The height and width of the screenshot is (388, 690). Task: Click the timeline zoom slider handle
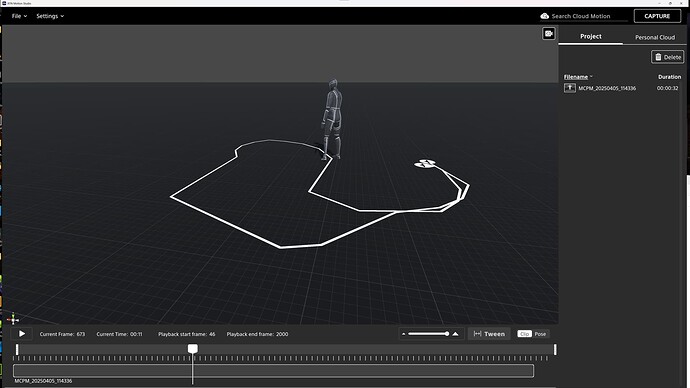pos(447,334)
